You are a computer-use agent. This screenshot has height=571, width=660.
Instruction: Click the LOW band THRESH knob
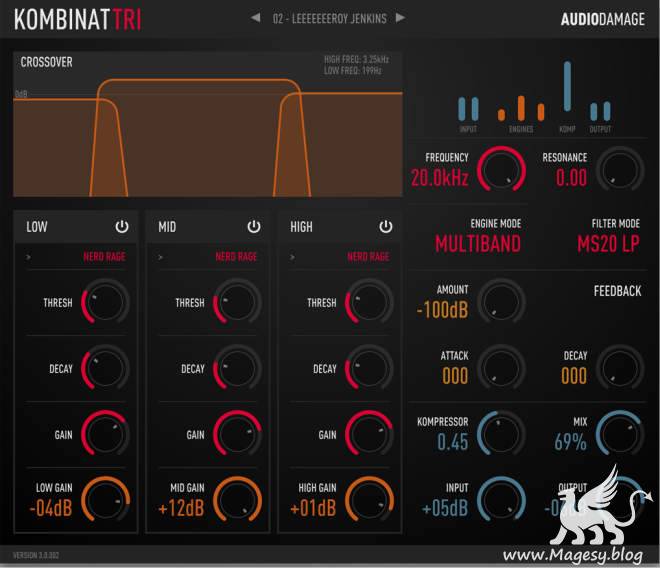105,302
